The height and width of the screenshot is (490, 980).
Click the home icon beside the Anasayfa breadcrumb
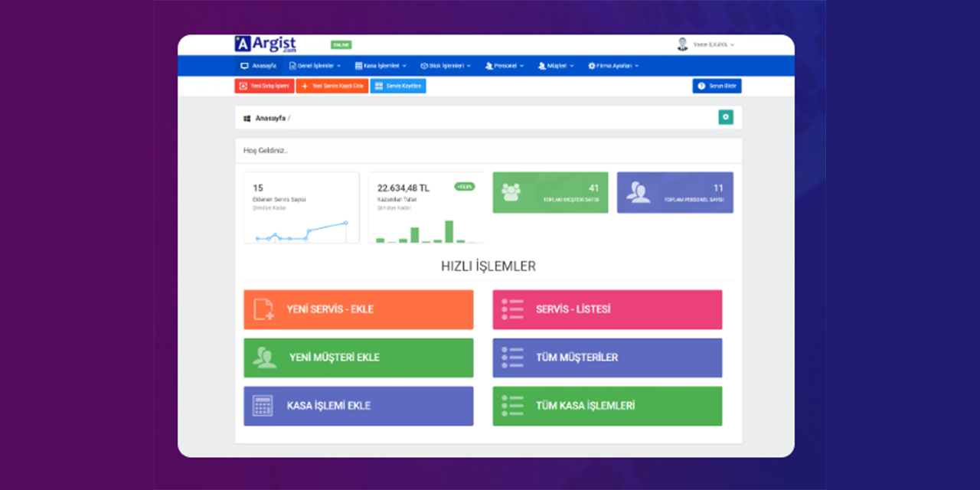pyautogui.click(x=247, y=118)
